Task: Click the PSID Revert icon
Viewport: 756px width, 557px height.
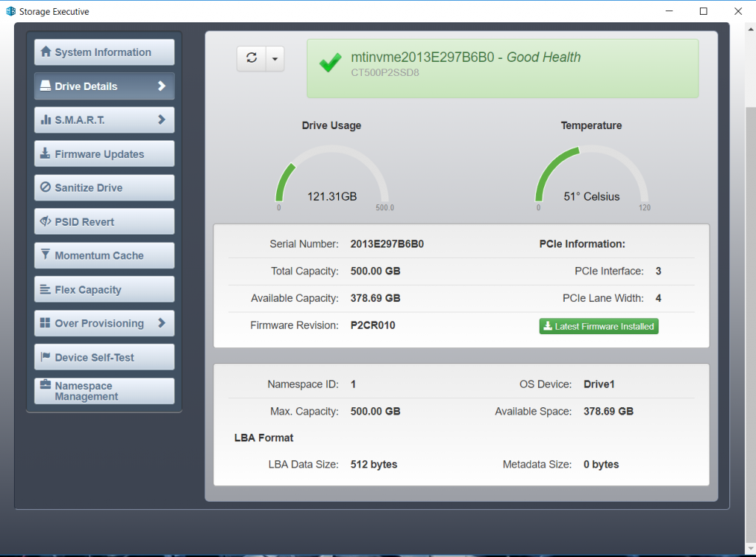Action: [46, 222]
